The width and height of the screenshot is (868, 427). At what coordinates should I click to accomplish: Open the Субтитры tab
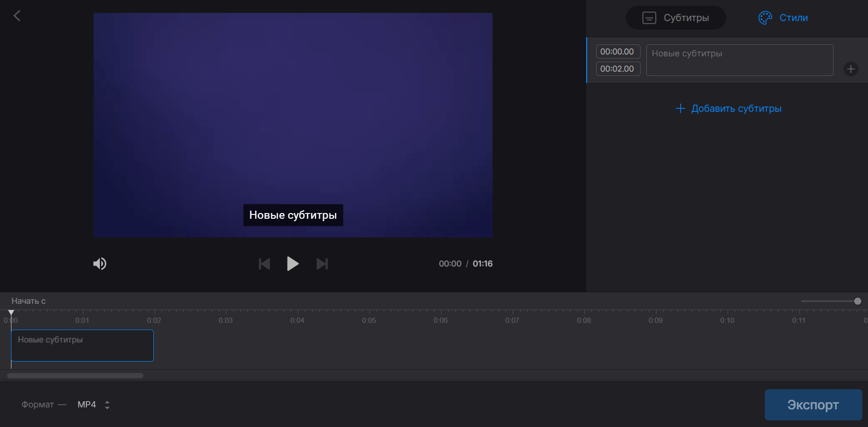point(675,18)
